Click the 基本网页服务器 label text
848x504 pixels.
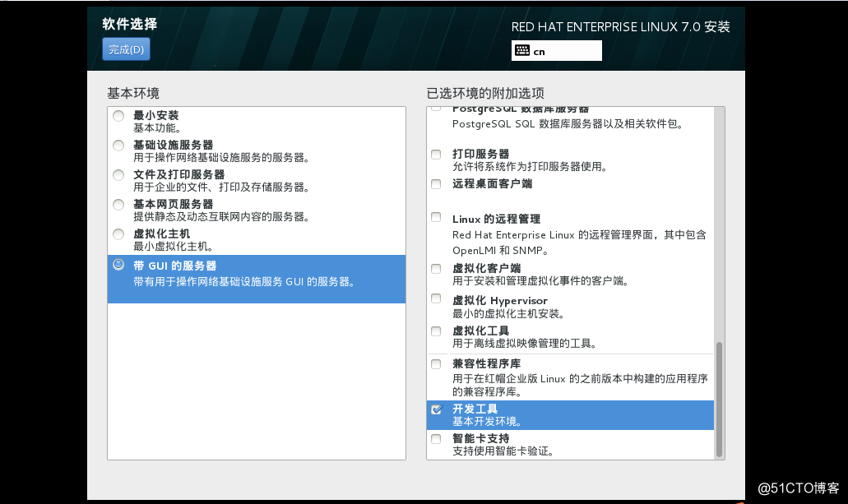173,205
